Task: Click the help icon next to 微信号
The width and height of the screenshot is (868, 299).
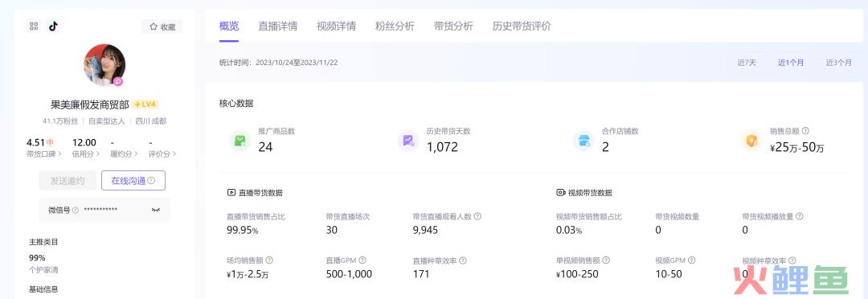Action: [x=76, y=211]
